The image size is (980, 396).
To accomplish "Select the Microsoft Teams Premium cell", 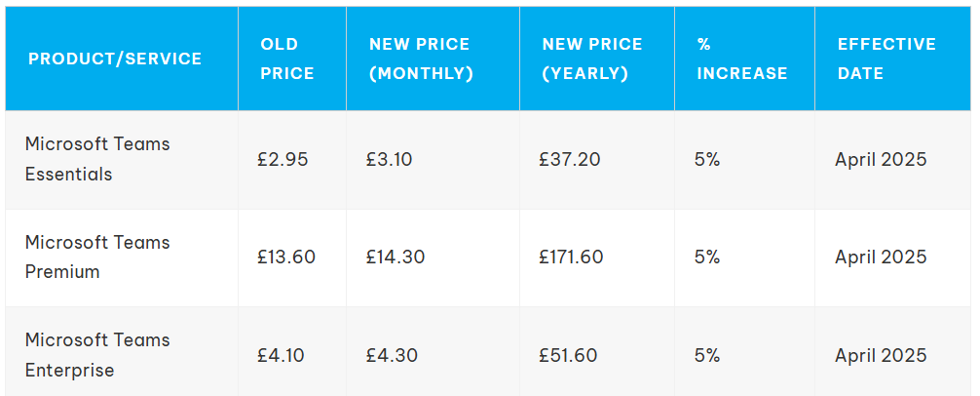I will tap(97, 257).
